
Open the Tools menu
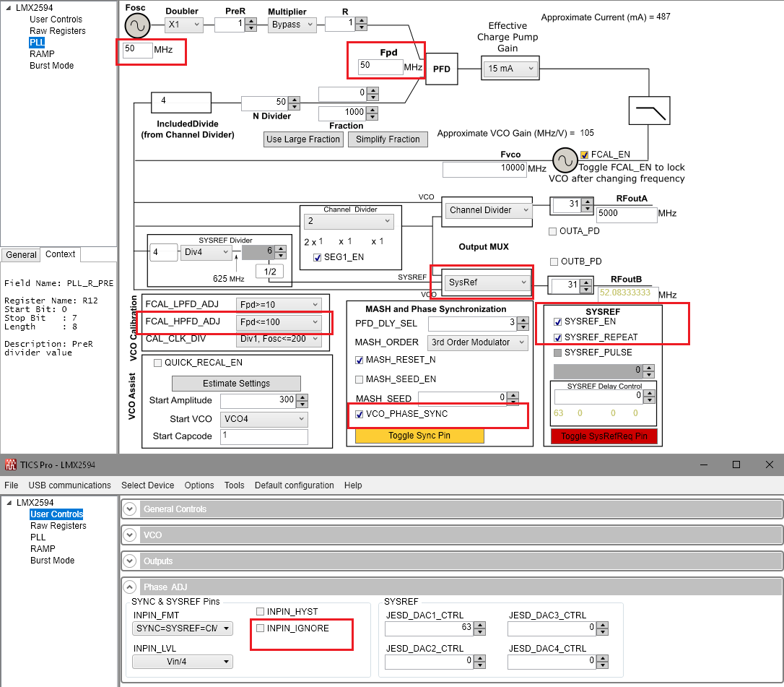(234, 485)
